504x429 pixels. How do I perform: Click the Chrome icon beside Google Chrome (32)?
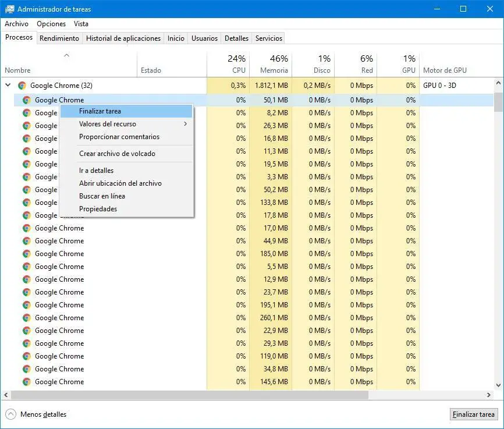[x=22, y=86]
